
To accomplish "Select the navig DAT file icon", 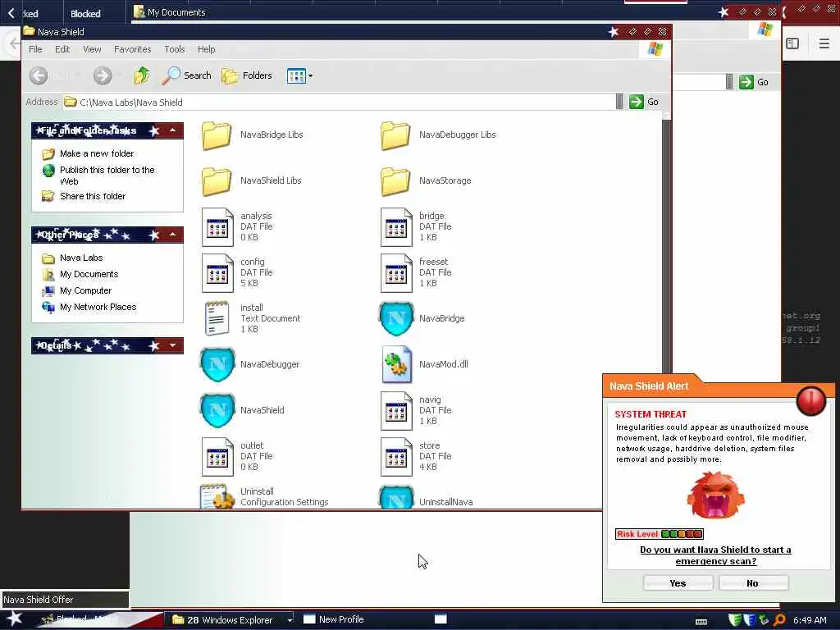I will (396, 411).
